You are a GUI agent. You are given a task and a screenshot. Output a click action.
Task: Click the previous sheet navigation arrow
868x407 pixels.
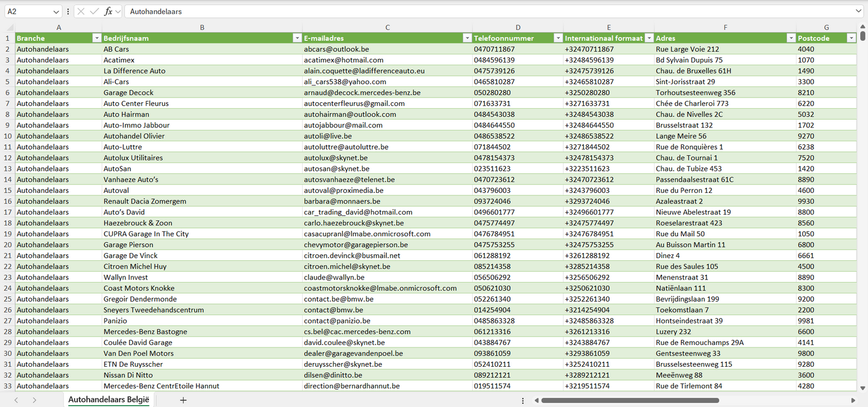coord(16,400)
